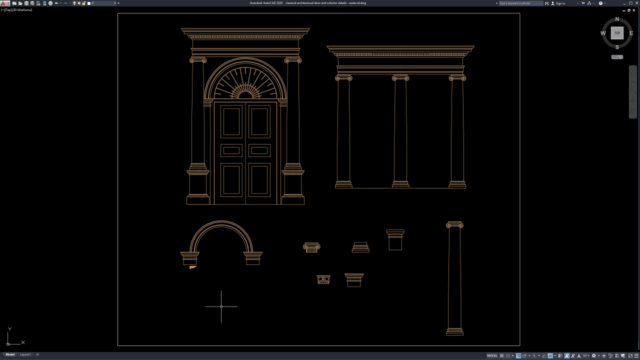This screenshot has height=360, width=640.
Task: Open the status bar customization menu icon
Action: (x=636, y=356)
